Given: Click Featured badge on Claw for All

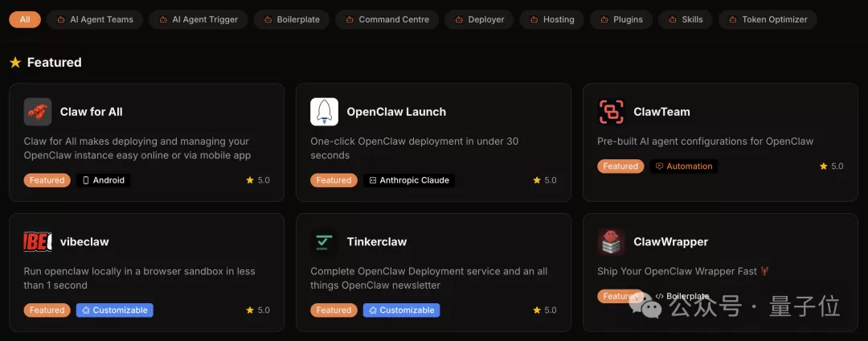Looking at the screenshot, I should coord(47,180).
